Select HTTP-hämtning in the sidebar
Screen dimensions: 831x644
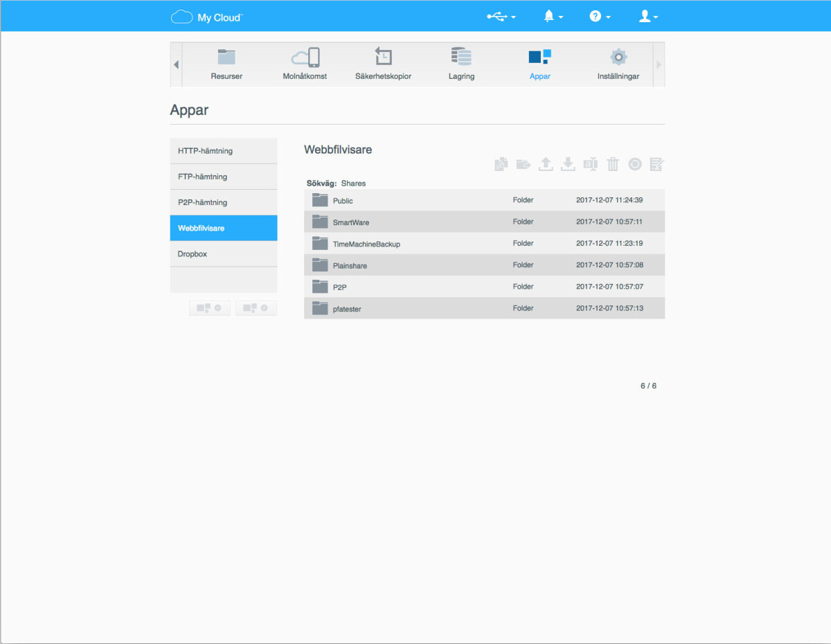coord(224,151)
